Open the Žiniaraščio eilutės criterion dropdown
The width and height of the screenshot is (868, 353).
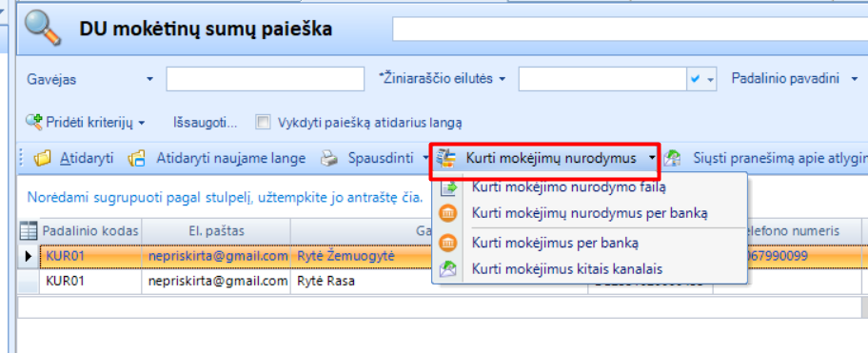(503, 79)
